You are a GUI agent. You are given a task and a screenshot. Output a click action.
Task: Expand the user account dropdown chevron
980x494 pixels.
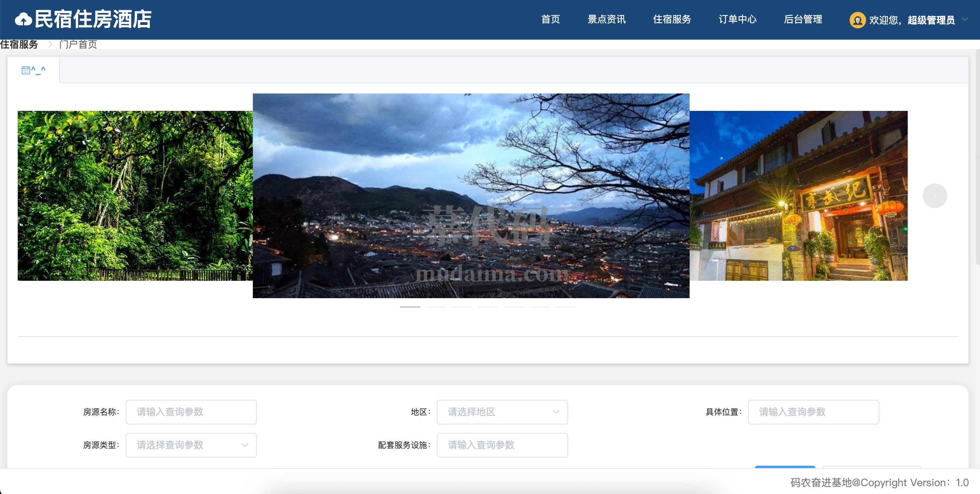pos(965,19)
